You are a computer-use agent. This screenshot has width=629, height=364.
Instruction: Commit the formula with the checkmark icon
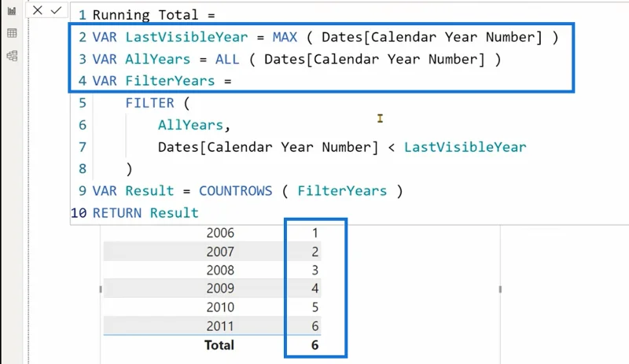coord(56,10)
